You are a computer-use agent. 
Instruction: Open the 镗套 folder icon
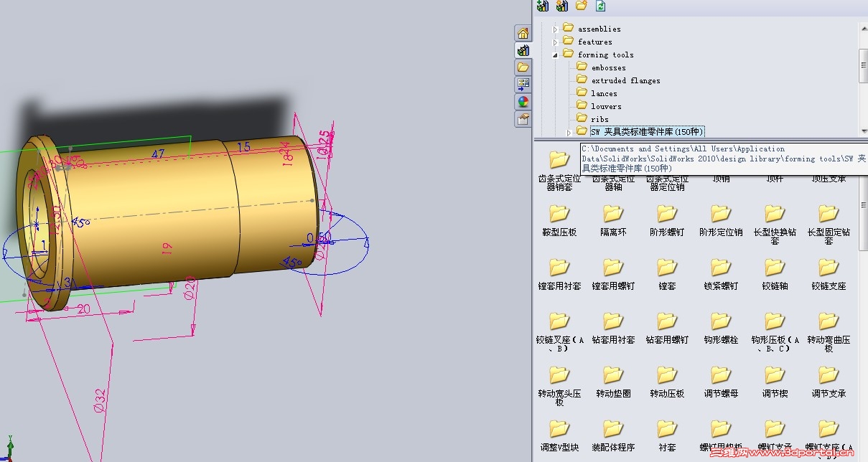[x=667, y=268]
